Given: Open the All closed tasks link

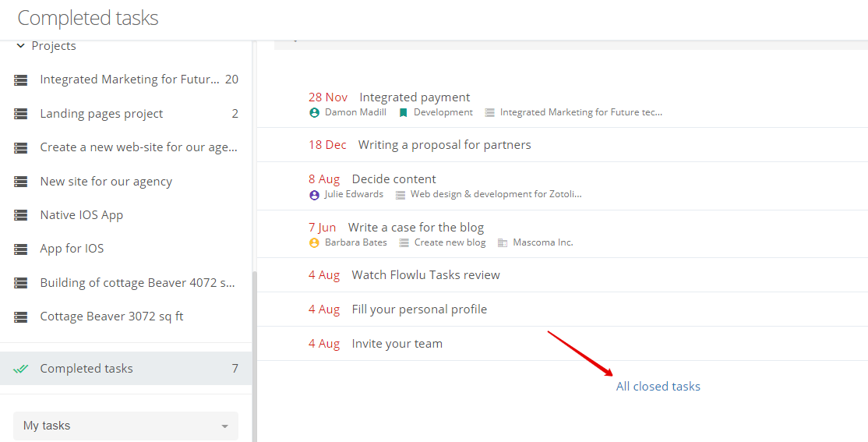Looking at the screenshot, I should click(x=658, y=387).
